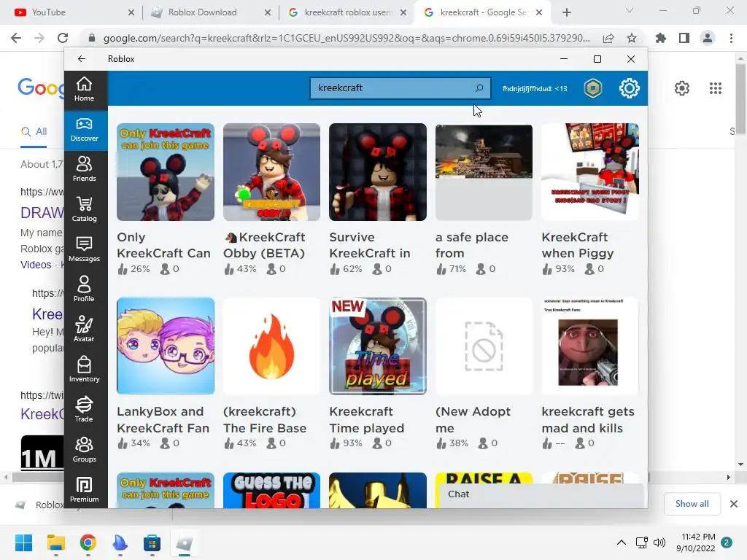Click the search magnifier in Roblox search box
747x560 pixels.
(x=479, y=88)
